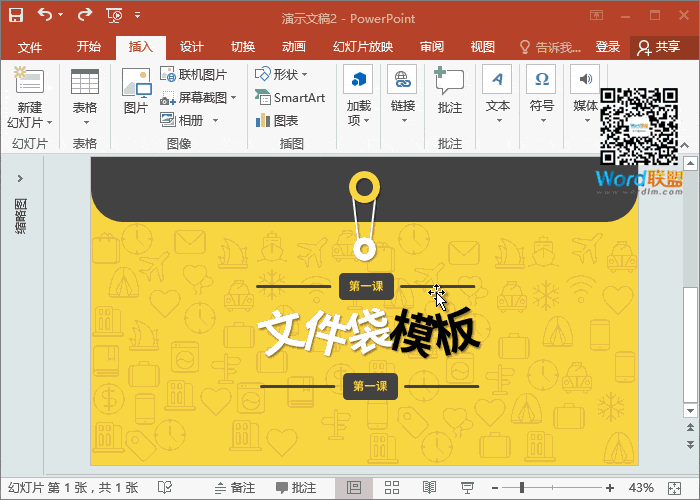Insert a table with 表格 icon

click(x=85, y=82)
